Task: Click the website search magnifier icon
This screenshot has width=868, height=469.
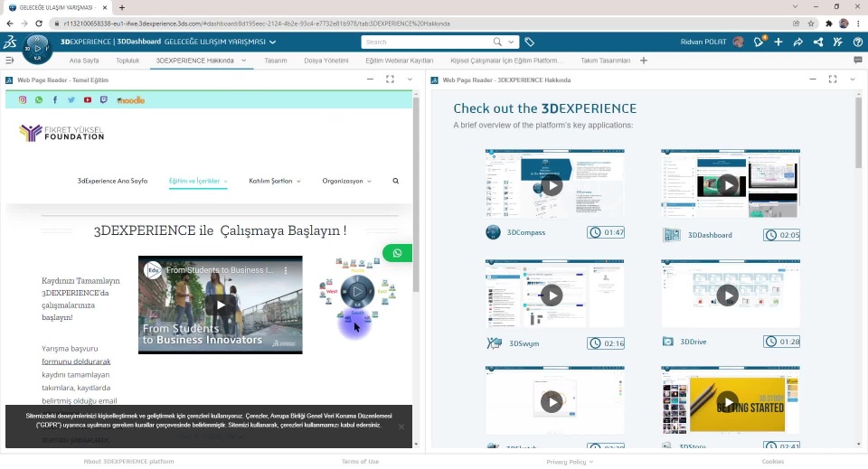Action: point(396,181)
